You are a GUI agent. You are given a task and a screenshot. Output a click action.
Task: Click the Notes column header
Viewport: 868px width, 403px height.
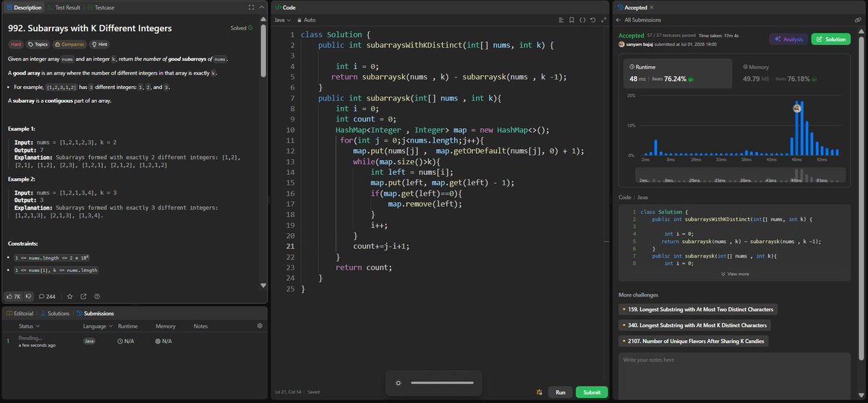click(200, 326)
